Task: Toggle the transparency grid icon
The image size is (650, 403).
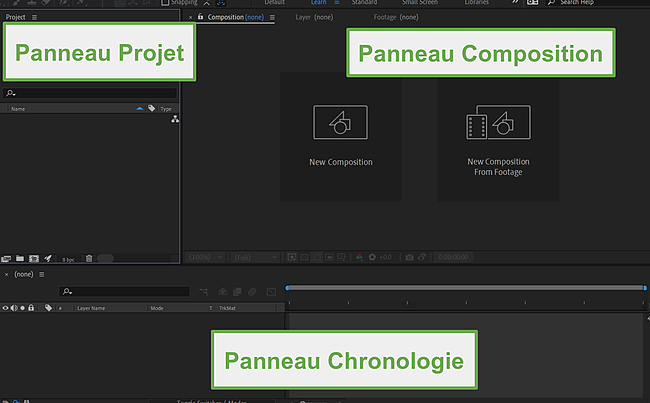Action: coord(304,257)
